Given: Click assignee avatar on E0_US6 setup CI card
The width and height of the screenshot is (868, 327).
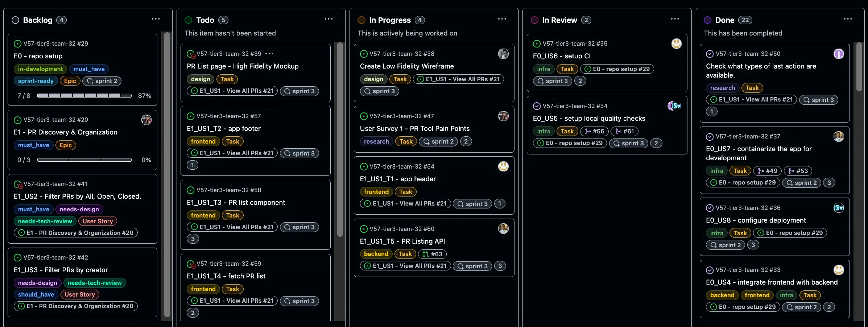Looking at the screenshot, I should click(676, 44).
